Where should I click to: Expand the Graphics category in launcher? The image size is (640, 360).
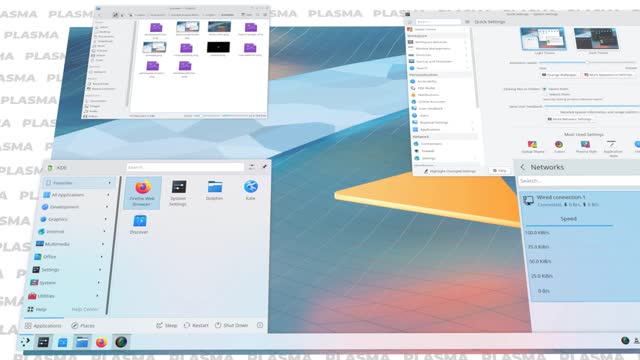73,219
